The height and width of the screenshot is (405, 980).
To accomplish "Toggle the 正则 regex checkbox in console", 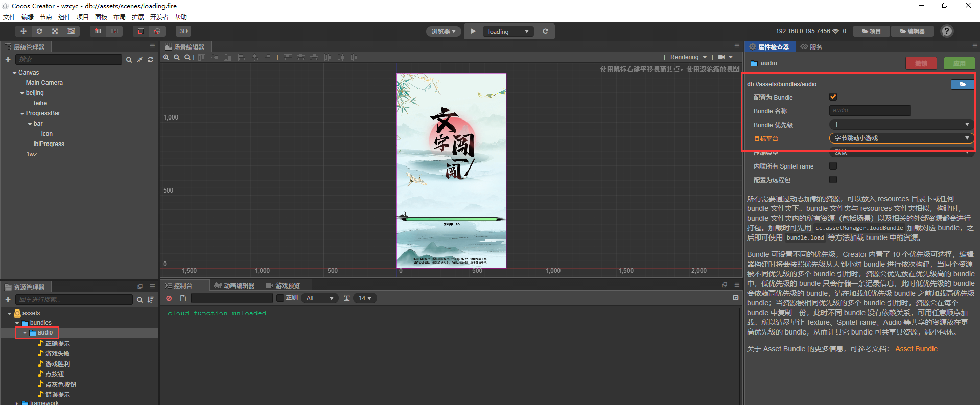I will tap(280, 298).
